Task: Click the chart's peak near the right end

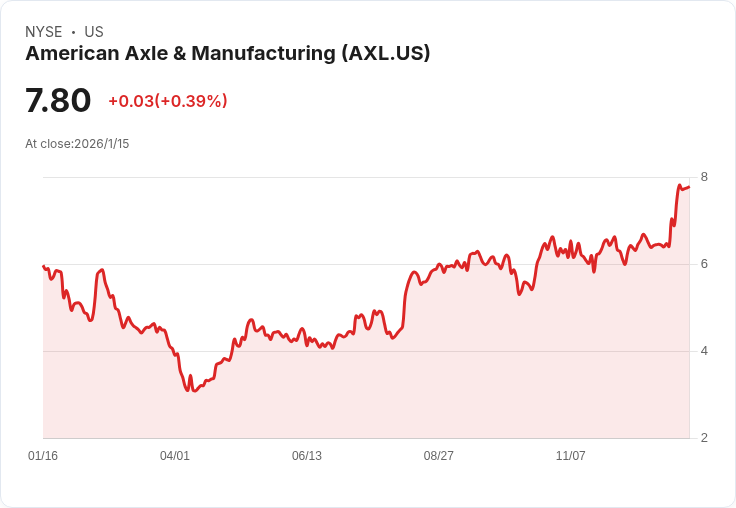Action: [679, 185]
